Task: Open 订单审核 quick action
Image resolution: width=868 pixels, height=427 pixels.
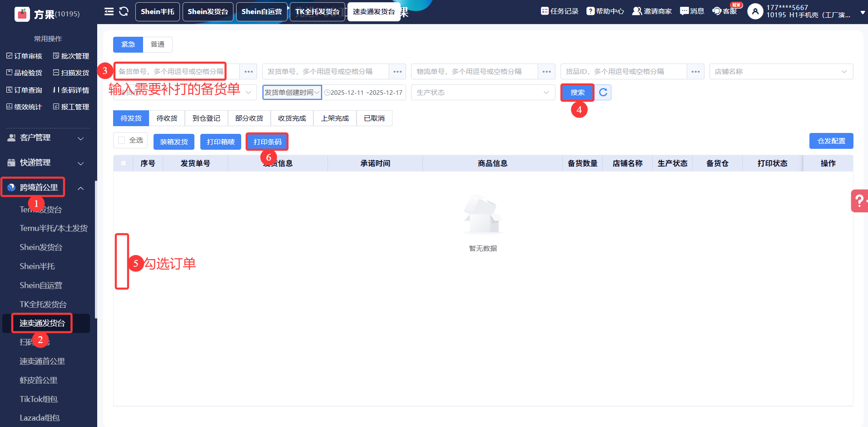Action: [24, 56]
